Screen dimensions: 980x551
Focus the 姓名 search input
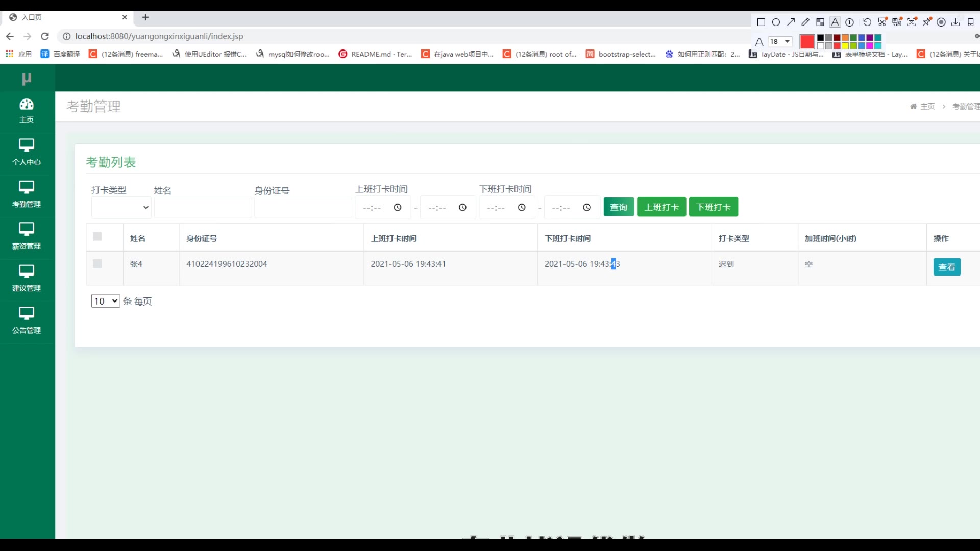[x=203, y=208]
